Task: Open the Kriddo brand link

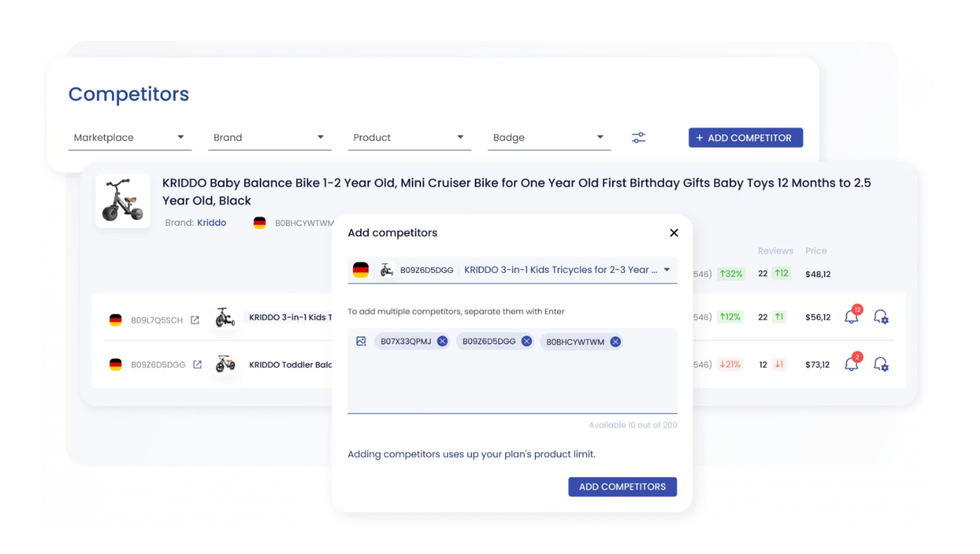Action: click(x=211, y=222)
